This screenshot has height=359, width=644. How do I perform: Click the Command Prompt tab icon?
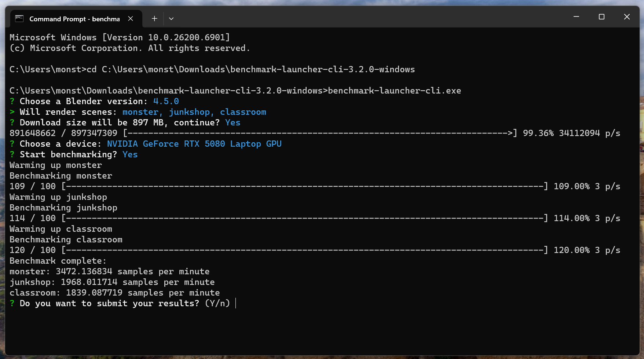pos(19,19)
